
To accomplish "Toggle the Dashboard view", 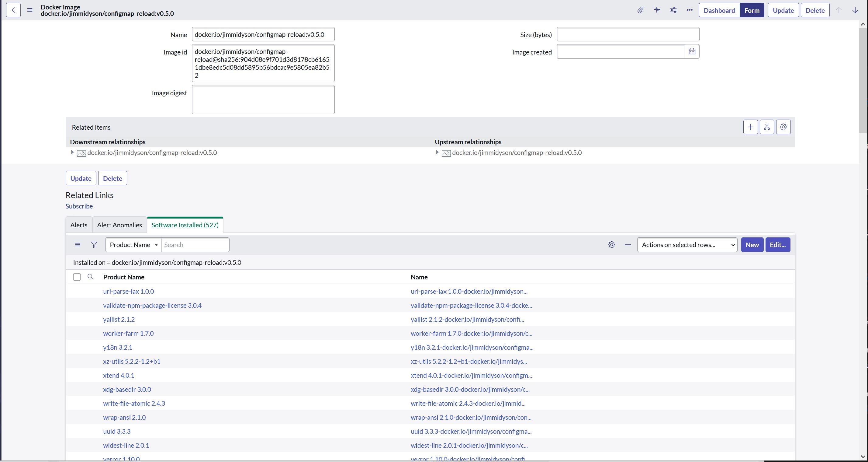I will tap(719, 10).
